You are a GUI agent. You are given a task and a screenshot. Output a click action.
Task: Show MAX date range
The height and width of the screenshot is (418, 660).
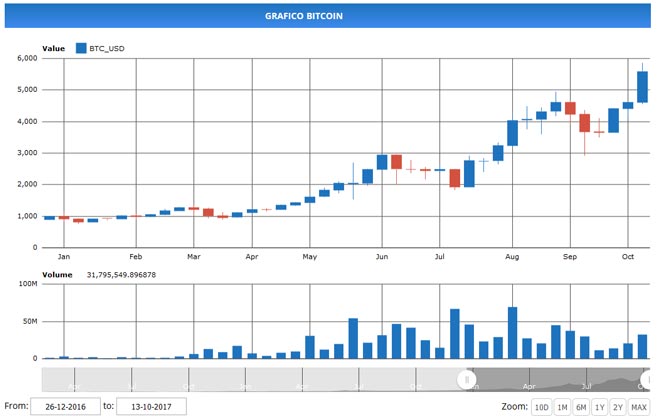pos(640,407)
